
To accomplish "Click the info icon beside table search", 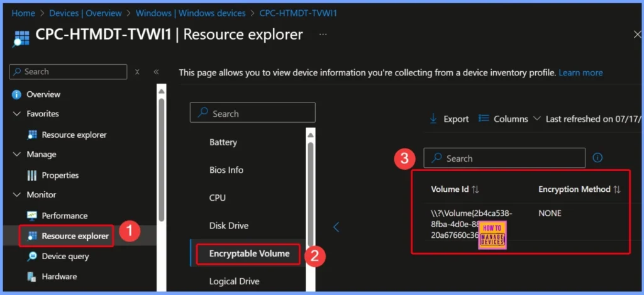I will pos(597,158).
